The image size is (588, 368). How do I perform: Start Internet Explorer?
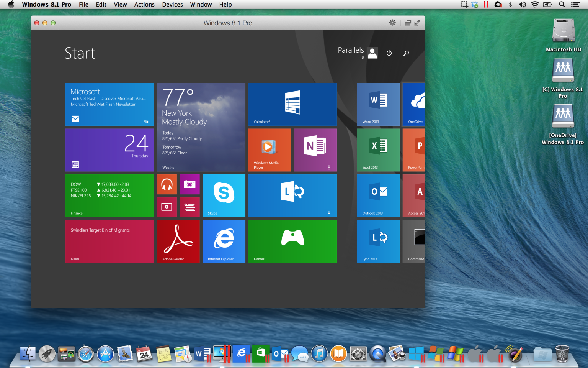[224, 242]
